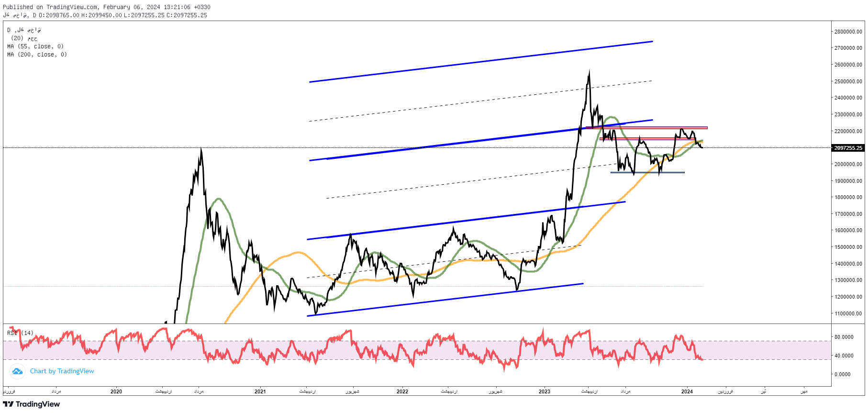This screenshot has width=868, height=413.
Task: Click the 2024 label on the time axis
Action: (x=687, y=391)
